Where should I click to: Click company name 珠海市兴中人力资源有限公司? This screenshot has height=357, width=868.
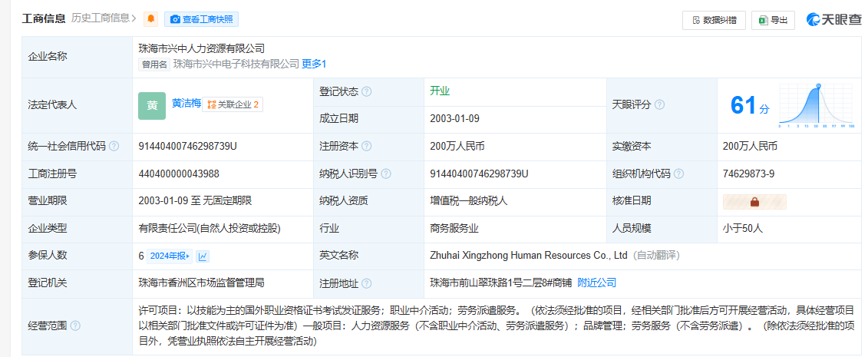202,48
